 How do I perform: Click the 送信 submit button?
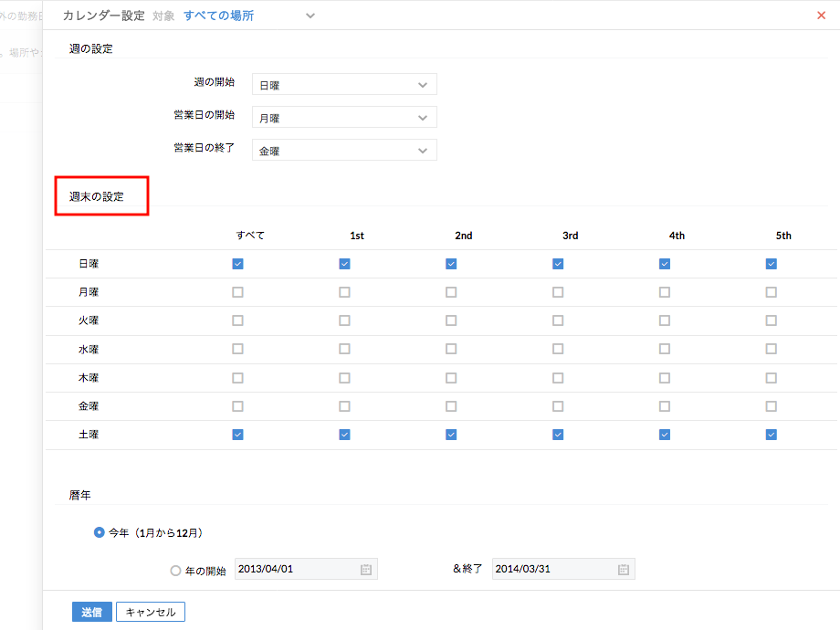[x=91, y=612]
